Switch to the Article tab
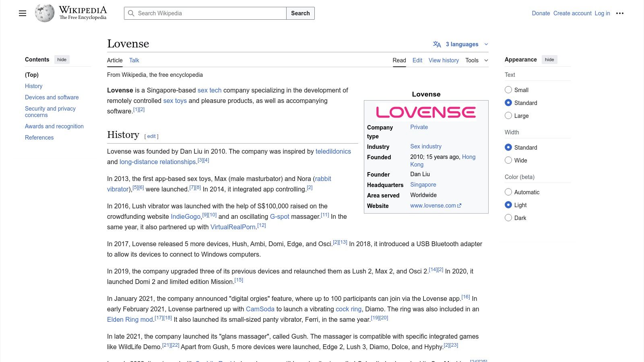 (115, 60)
